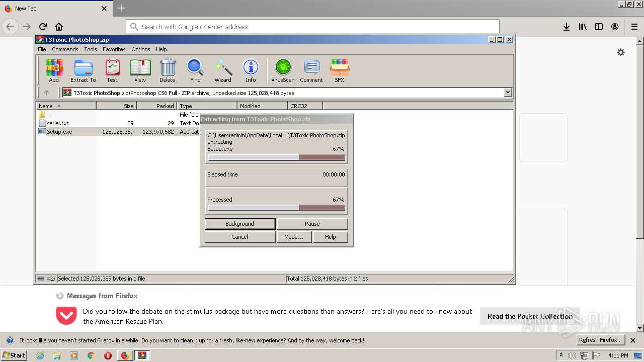Run the VirusScan icon
The width and height of the screenshot is (644, 362).
pos(283,70)
